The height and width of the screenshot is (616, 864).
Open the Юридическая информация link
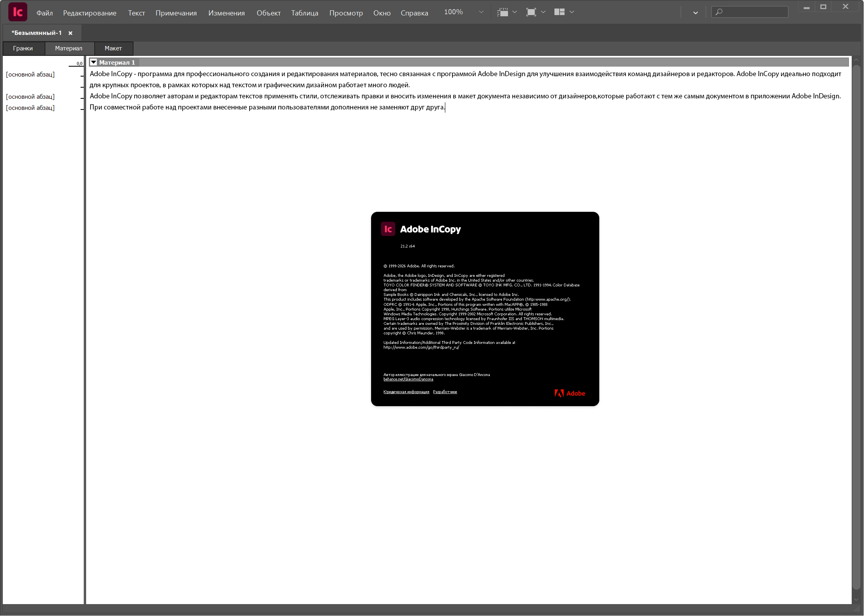click(x=406, y=392)
